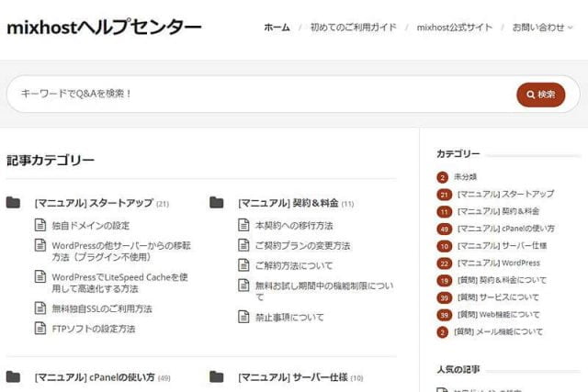The height and width of the screenshot is (392, 588).
Task: Click count badge 39 next to [質問] サービスについて
Action: coord(444,298)
